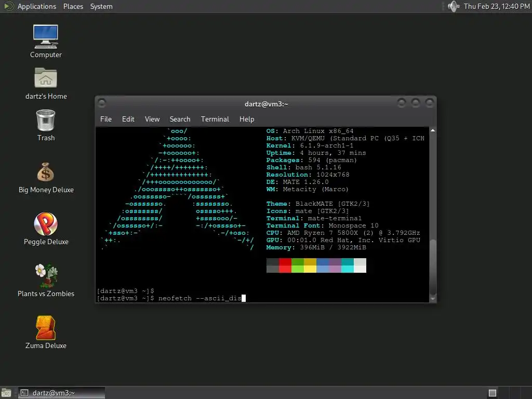The width and height of the screenshot is (532, 399).
Task: Click the Memory '396MiB / 3922MiB' text
Action: 333,248
